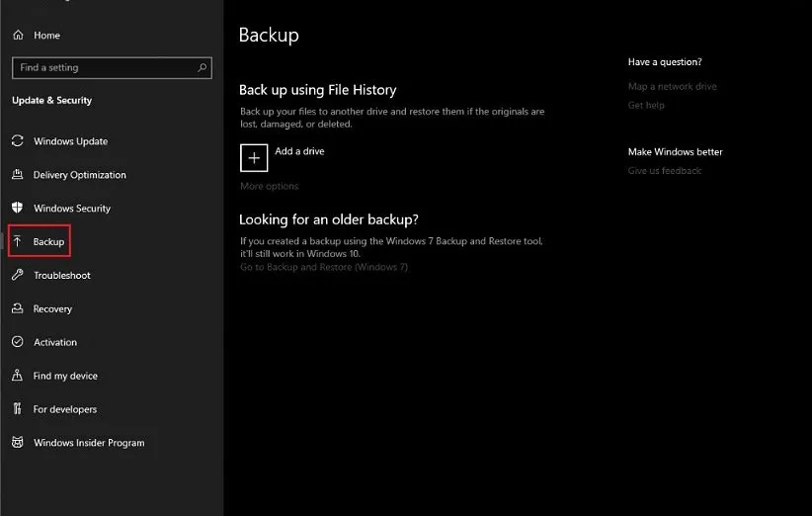This screenshot has width=812, height=516.
Task: Click the Windows Insider Program icon
Action: tap(18, 443)
